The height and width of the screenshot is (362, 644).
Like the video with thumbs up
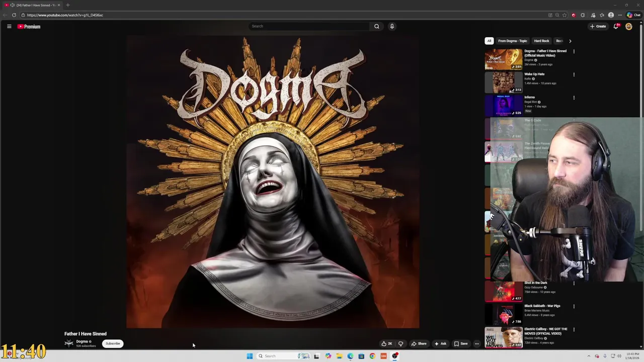point(386,344)
